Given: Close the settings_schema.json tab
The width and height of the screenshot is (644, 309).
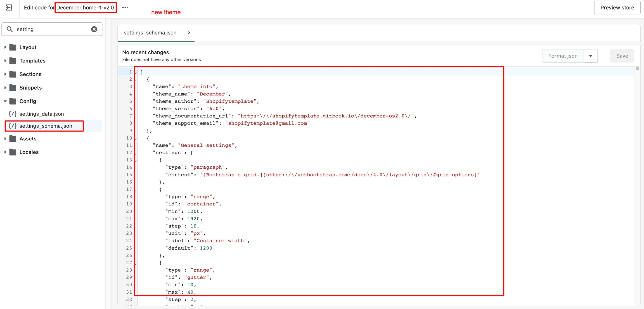Looking at the screenshot, I should (x=189, y=33).
